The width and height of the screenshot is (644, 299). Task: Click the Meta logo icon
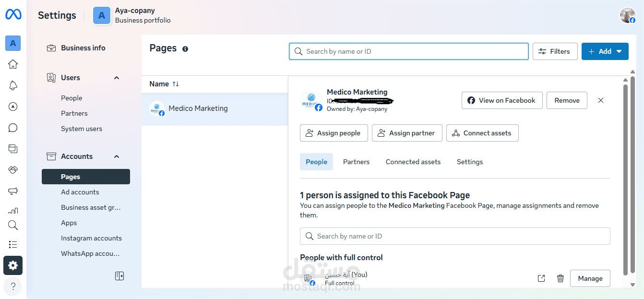point(13,15)
